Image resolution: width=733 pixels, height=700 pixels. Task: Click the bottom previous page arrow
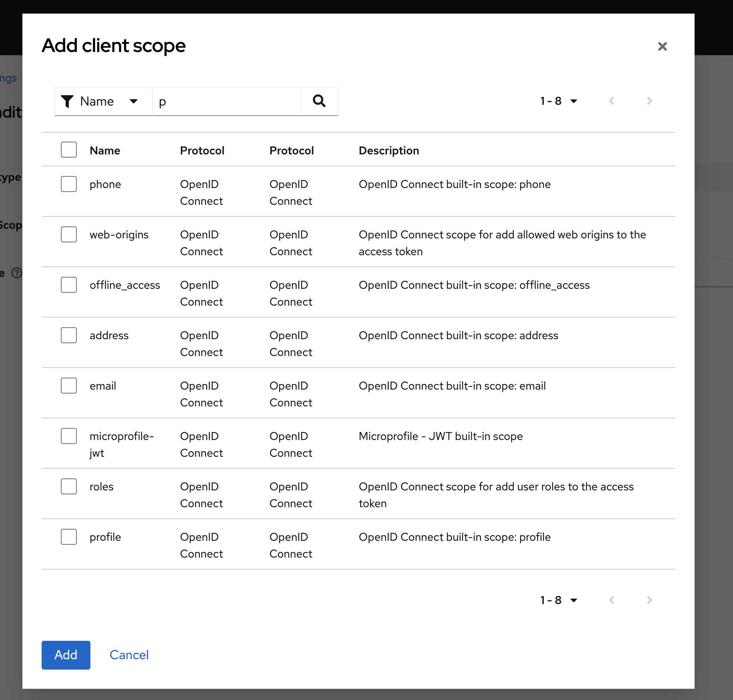(611, 600)
